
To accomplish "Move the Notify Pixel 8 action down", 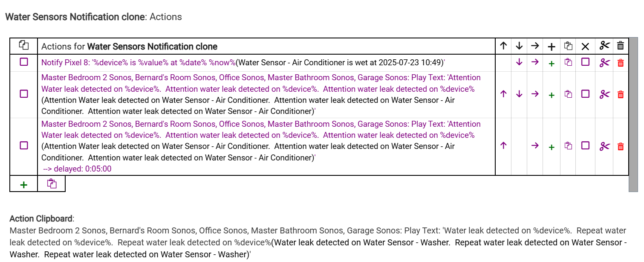I will click(519, 62).
